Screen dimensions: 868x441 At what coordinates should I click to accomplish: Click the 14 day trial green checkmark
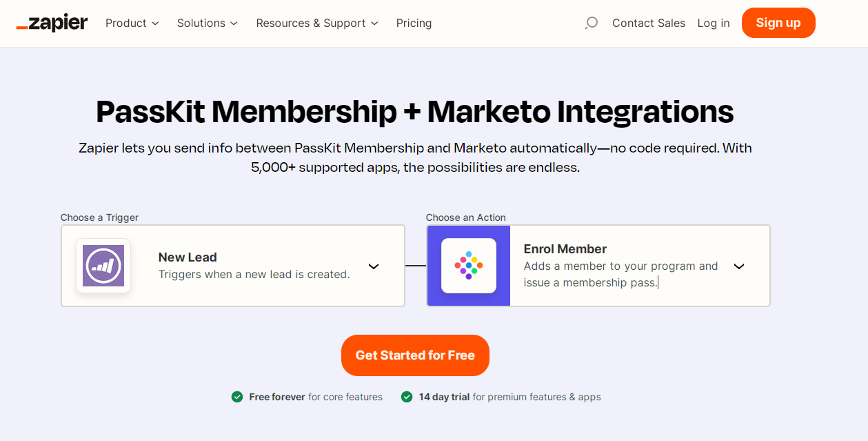[407, 397]
